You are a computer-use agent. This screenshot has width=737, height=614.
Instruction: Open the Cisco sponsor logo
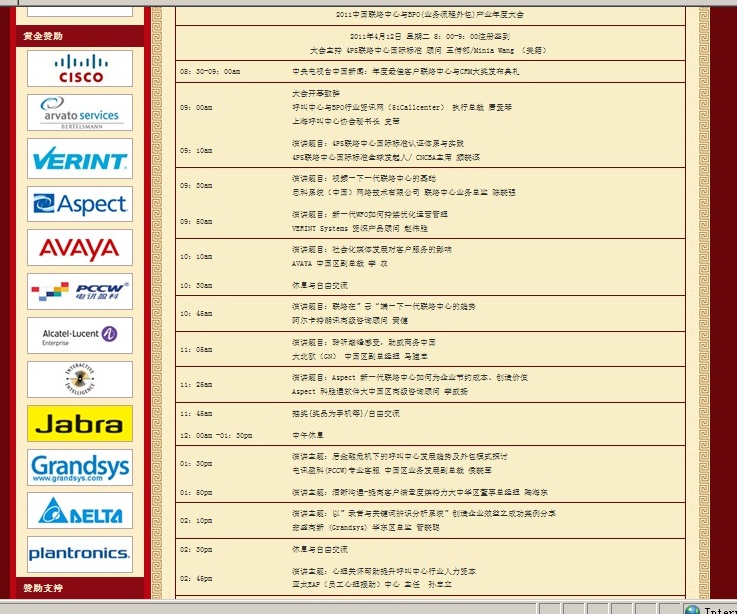click(x=80, y=69)
